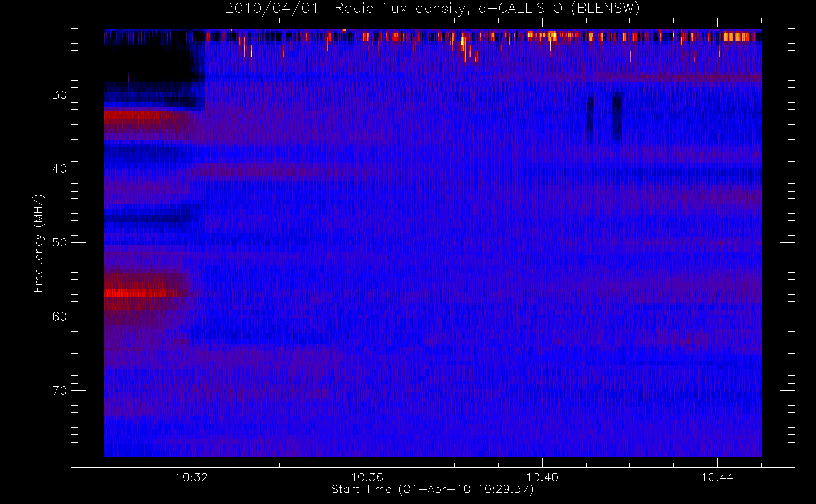This screenshot has width=816, height=504.
Task: Click the 40 frequency tick label
Action: tap(60, 169)
